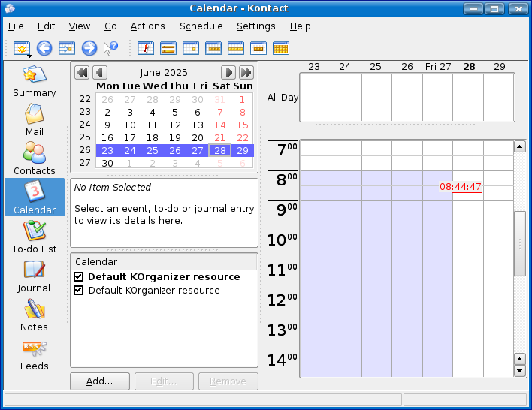
Task: Click the blue Go Back arrow
Action: tap(44, 49)
